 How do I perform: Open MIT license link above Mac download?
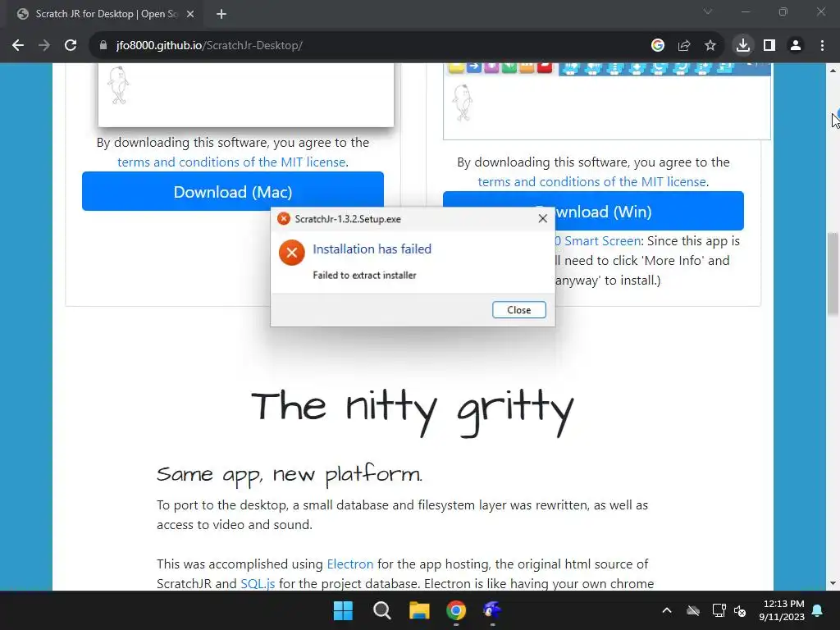pyautogui.click(x=231, y=162)
